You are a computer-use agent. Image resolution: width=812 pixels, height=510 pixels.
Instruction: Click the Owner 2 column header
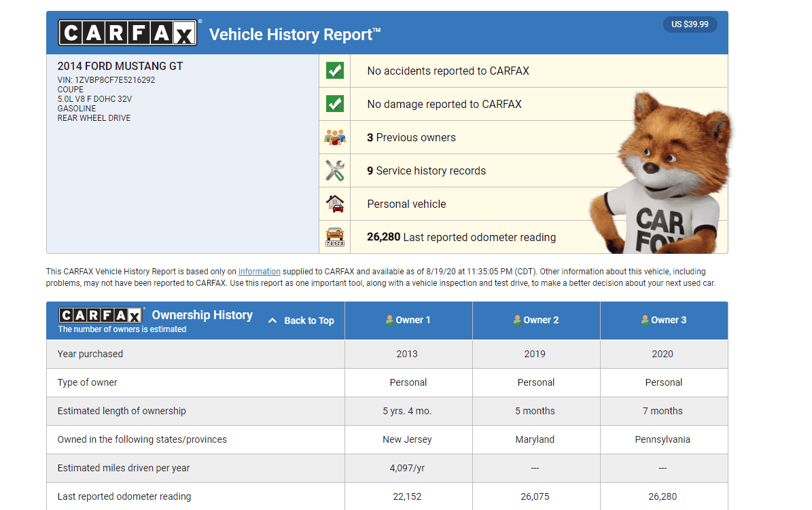click(x=537, y=321)
